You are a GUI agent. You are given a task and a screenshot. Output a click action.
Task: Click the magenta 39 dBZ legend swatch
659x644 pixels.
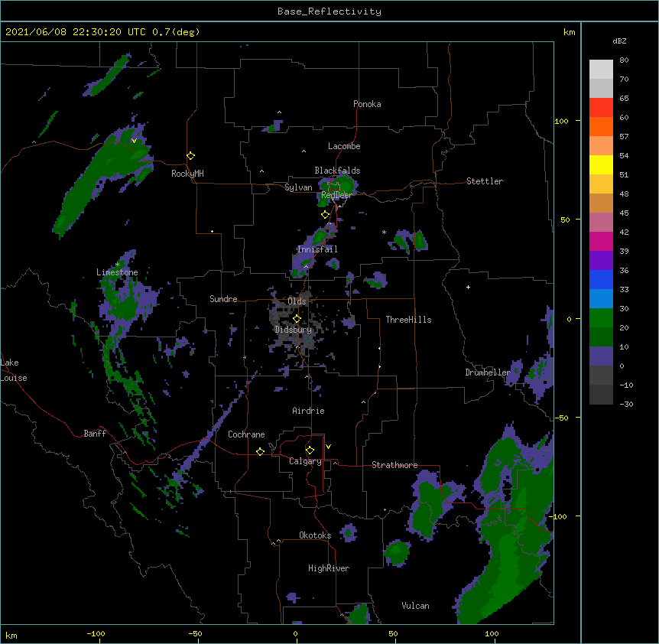601,241
